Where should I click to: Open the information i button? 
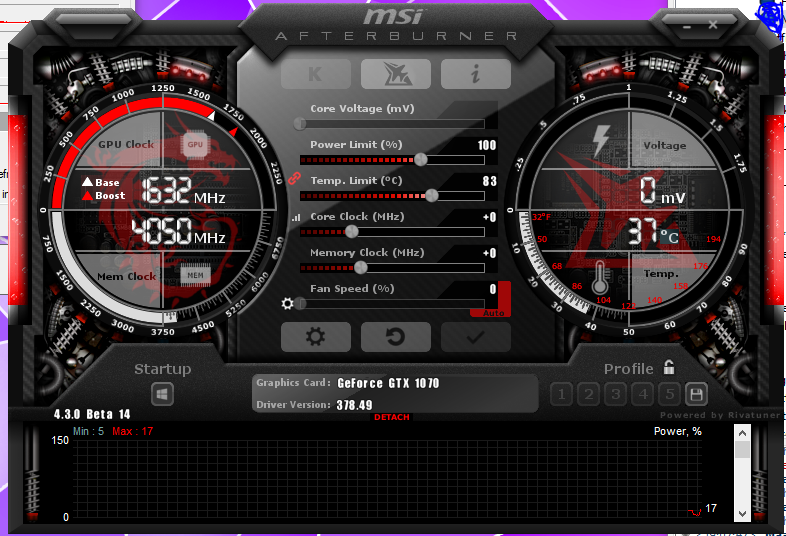tap(476, 74)
